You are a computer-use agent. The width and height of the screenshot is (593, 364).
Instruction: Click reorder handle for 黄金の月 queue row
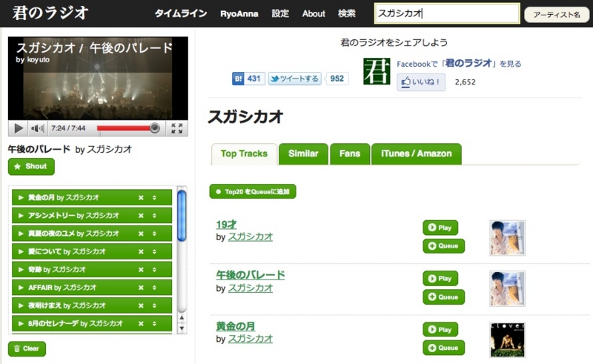click(154, 197)
